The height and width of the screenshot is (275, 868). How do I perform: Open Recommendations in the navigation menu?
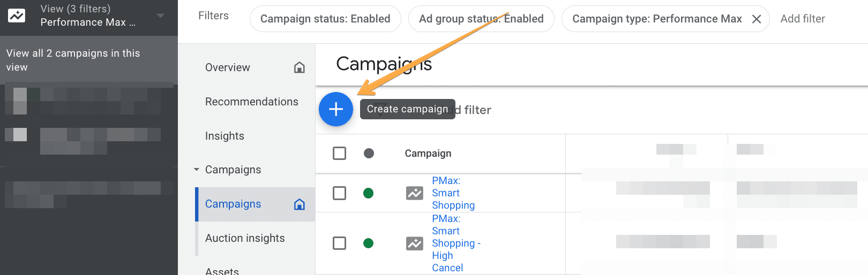click(x=251, y=102)
